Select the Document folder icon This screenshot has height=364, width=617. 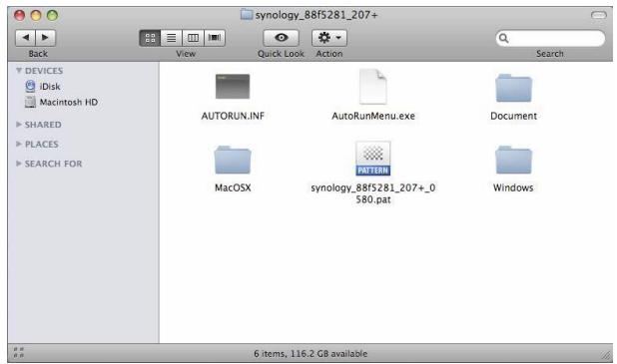pos(513,88)
